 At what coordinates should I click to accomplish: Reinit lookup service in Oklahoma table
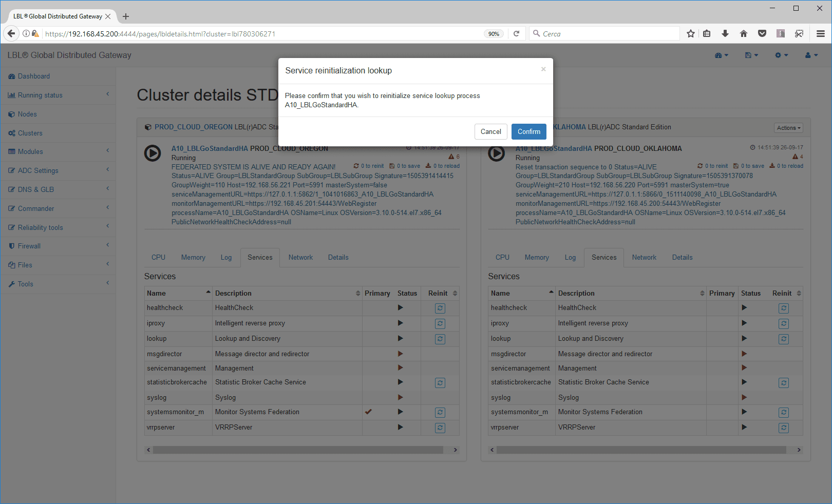pyautogui.click(x=783, y=339)
